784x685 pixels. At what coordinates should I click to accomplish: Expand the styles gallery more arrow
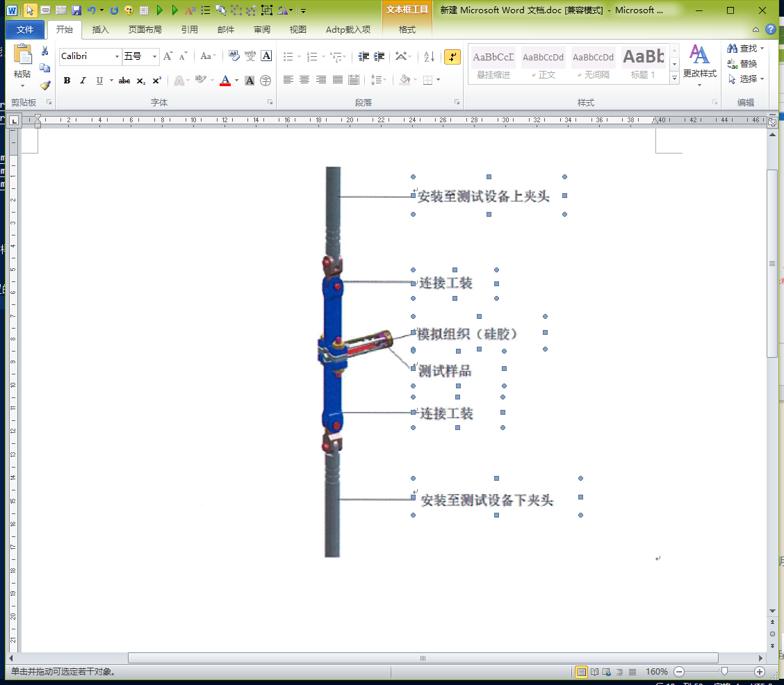[x=674, y=79]
